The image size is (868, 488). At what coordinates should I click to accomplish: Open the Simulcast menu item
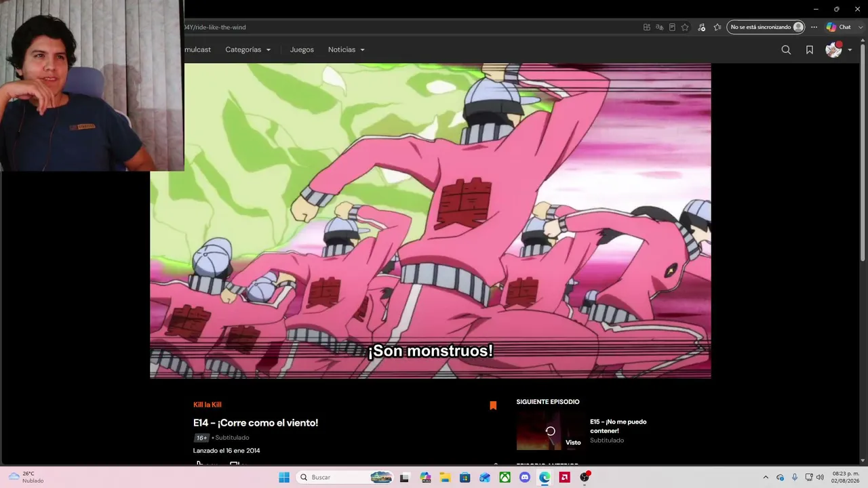(197, 49)
